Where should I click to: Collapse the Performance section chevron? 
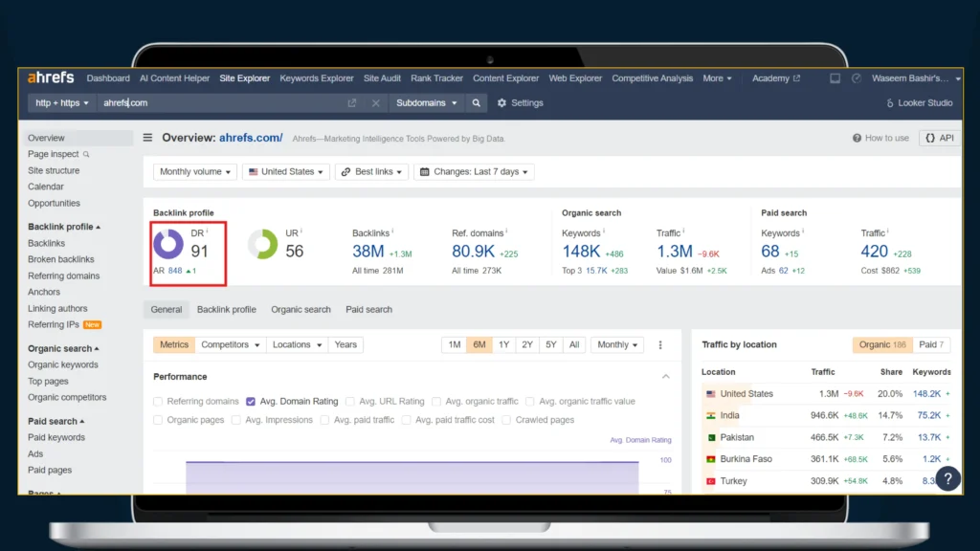(x=666, y=377)
